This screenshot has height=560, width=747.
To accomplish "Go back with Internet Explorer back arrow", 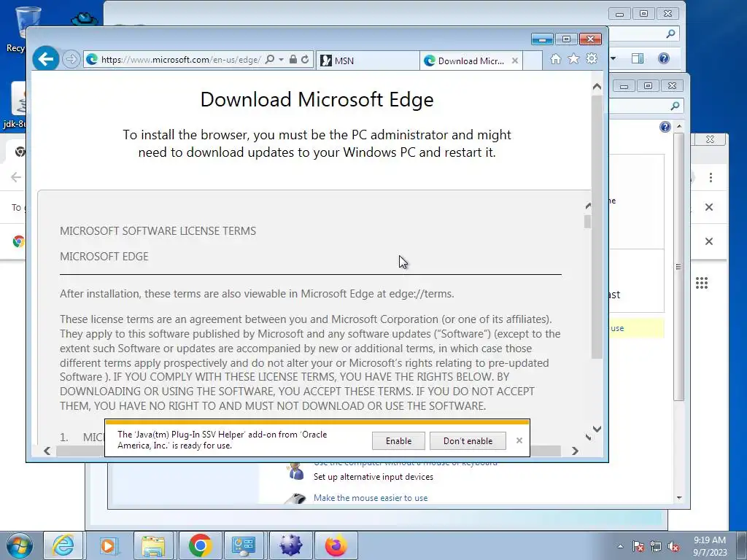I will 46,59.
